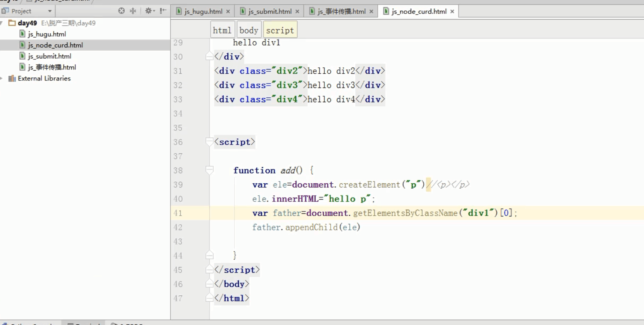Close the js_node_curd.html tab
644x325 pixels.
pyautogui.click(x=452, y=12)
